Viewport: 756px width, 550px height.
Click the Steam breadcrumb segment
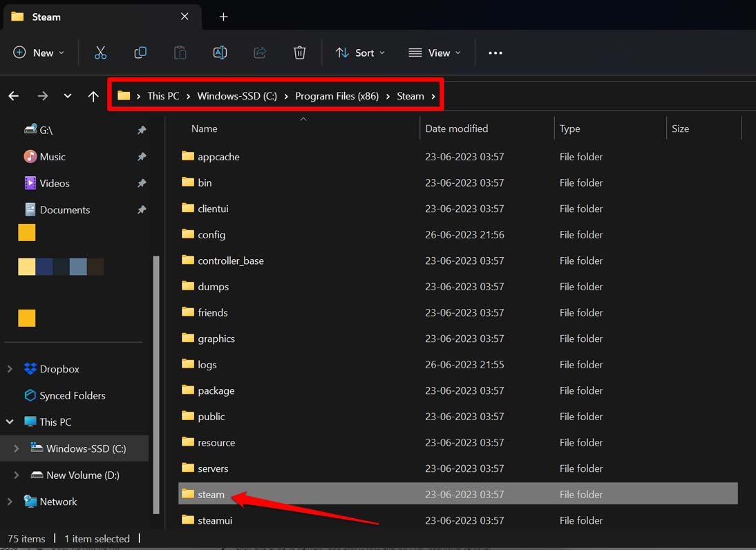(410, 96)
